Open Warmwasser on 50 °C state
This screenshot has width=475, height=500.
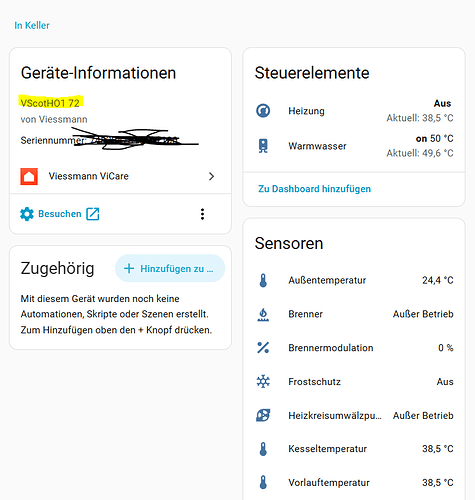point(435,139)
